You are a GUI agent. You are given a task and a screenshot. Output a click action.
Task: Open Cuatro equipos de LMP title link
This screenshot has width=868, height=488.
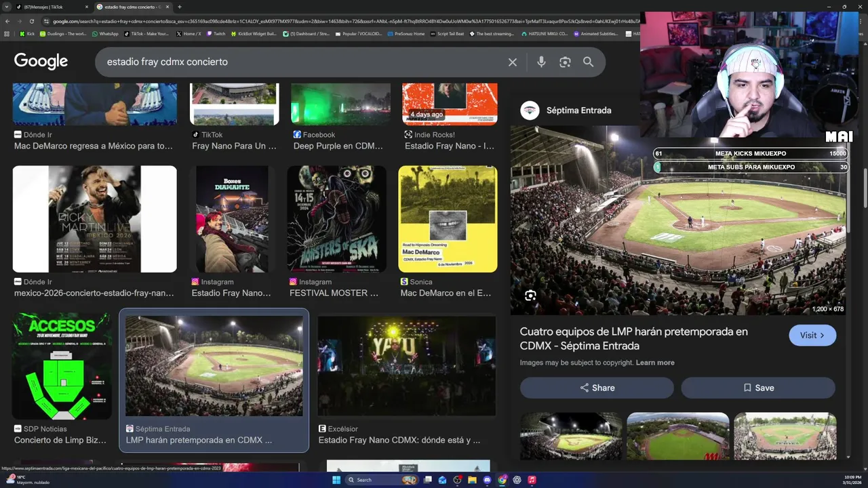tap(633, 339)
